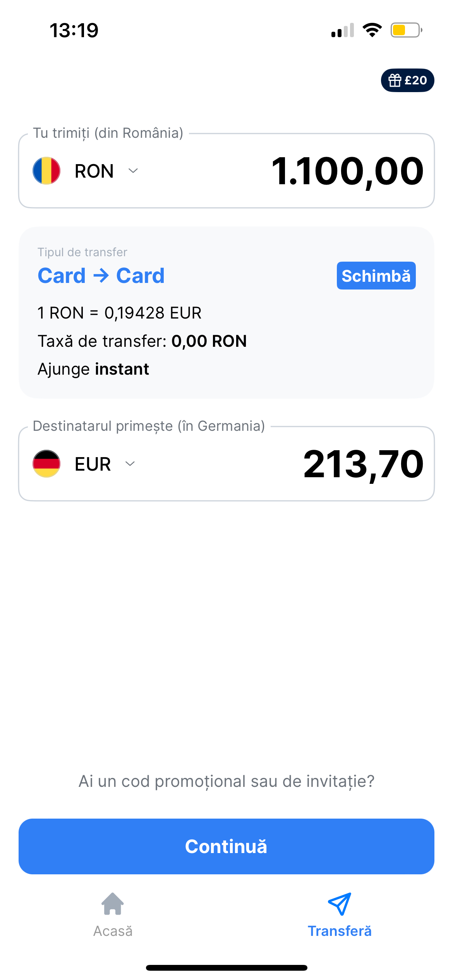Tap the Wi-Fi status icon

(372, 30)
